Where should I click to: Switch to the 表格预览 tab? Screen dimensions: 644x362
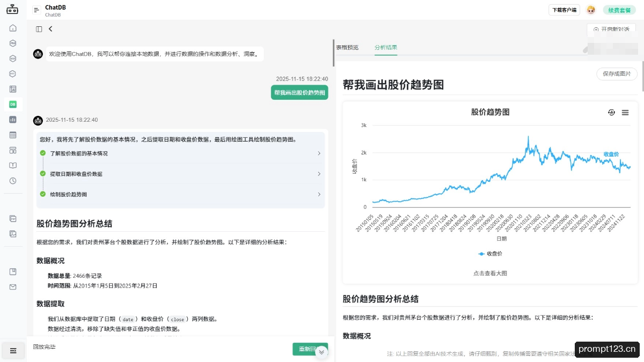[347, 48]
